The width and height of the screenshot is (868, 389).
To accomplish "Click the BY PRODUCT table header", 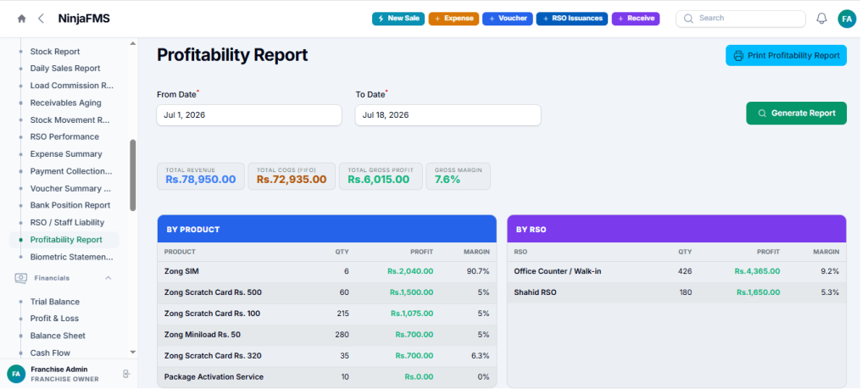I will pyautogui.click(x=326, y=229).
